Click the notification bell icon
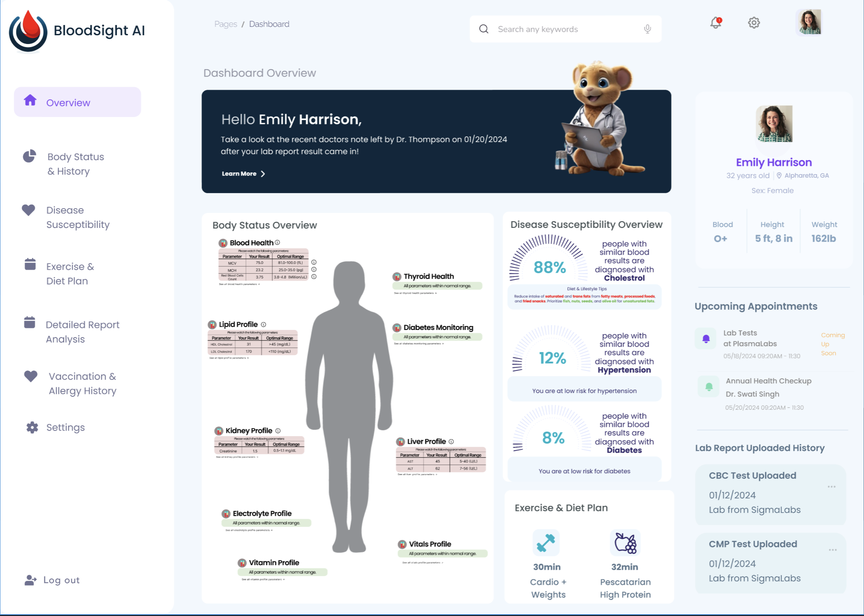The width and height of the screenshot is (864, 616). point(716,23)
